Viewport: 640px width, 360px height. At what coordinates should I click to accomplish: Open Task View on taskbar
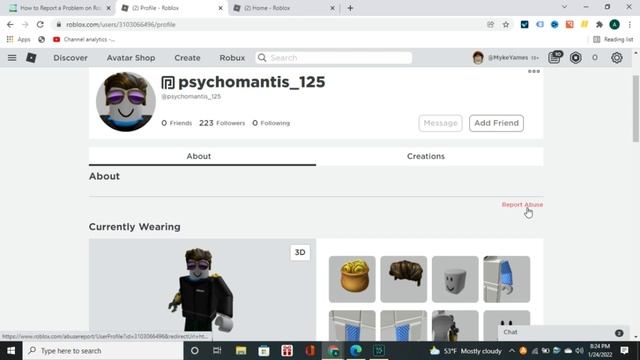coord(217,351)
